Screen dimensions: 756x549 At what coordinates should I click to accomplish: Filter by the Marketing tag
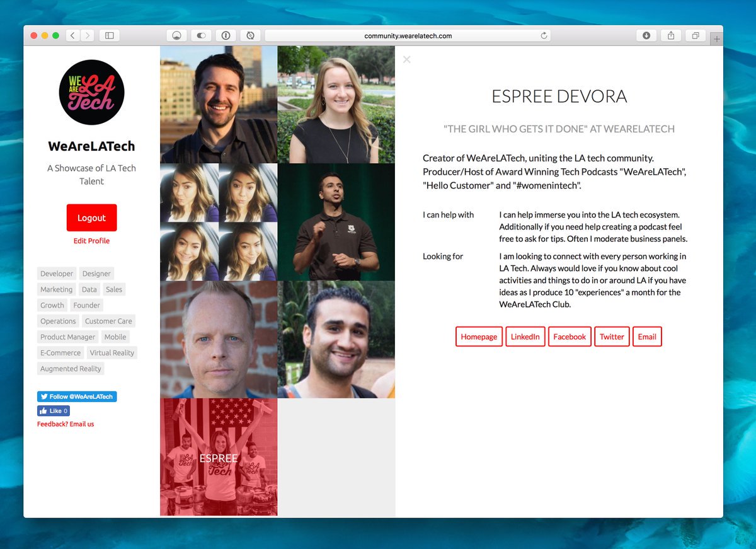click(x=56, y=289)
